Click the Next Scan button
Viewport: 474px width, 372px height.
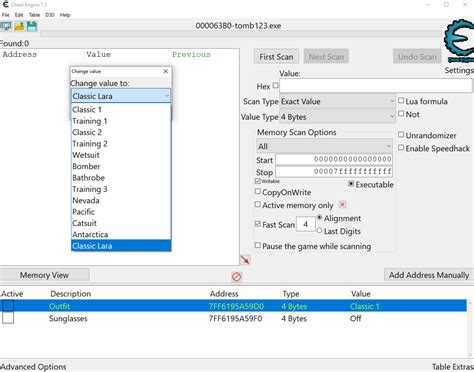(x=326, y=57)
